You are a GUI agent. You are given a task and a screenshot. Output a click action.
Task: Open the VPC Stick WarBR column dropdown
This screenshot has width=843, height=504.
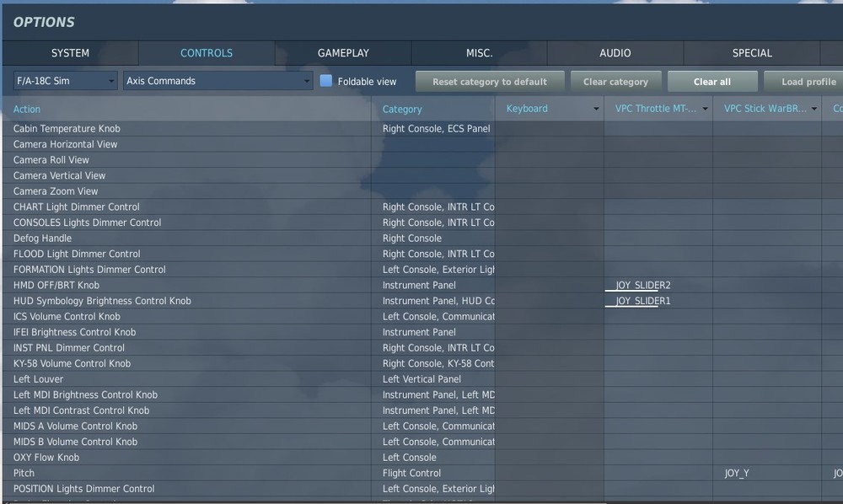click(x=814, y=109)
